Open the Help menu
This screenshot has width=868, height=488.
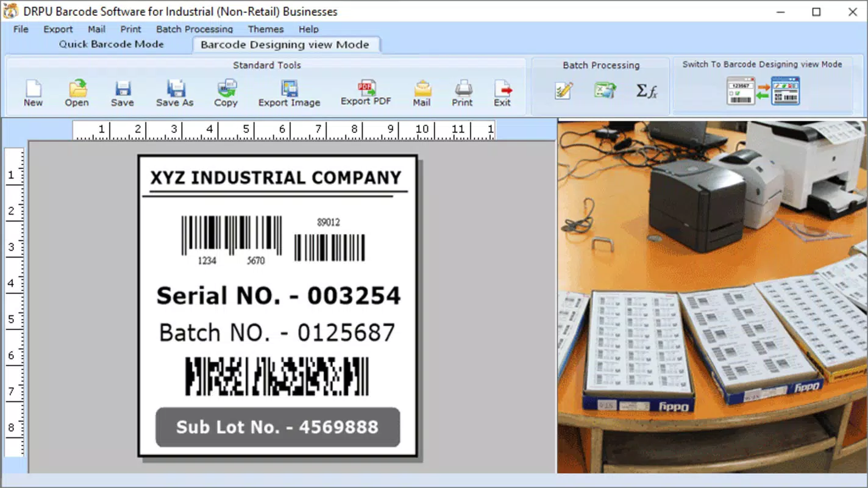pyautogui.click(x=308, y=29)
